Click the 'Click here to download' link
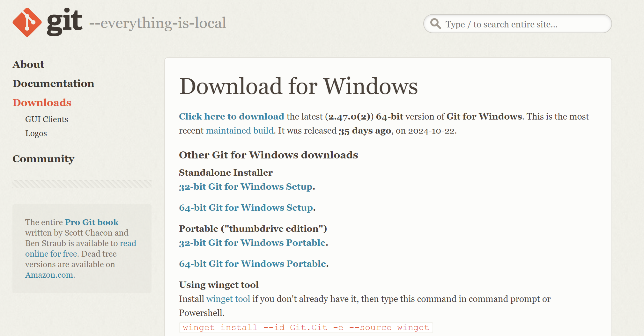The width and height of the screenshot is (644, 336). click(232, 116)
